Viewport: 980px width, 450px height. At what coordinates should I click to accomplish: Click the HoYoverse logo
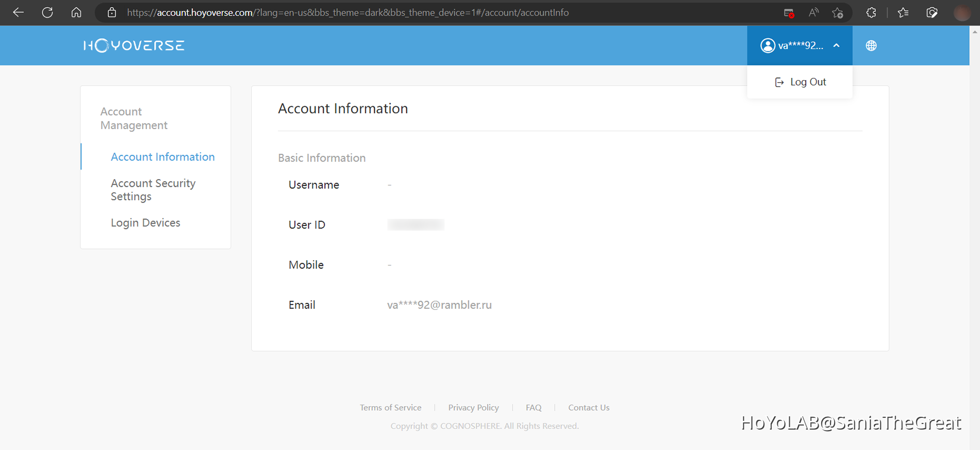(134, 46)
